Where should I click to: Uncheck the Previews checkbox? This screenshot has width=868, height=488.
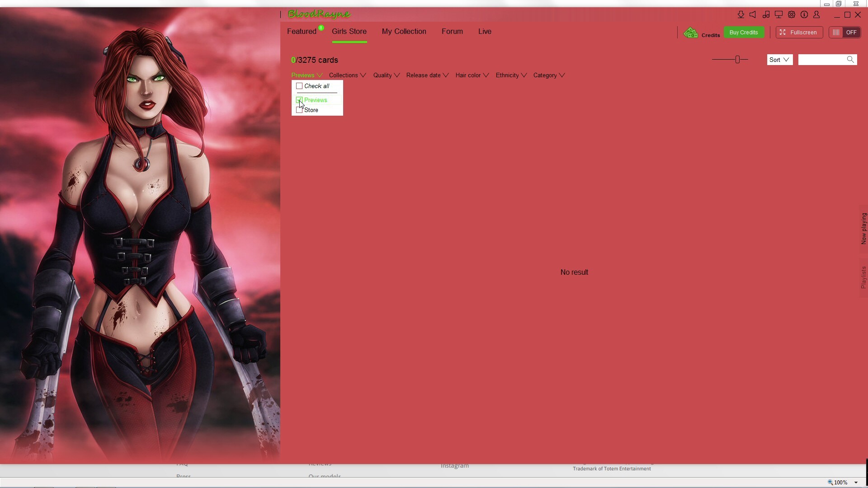pos(299,100)
